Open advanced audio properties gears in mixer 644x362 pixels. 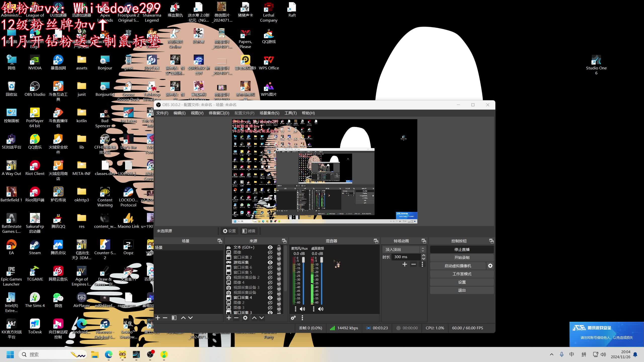[293, 318]
